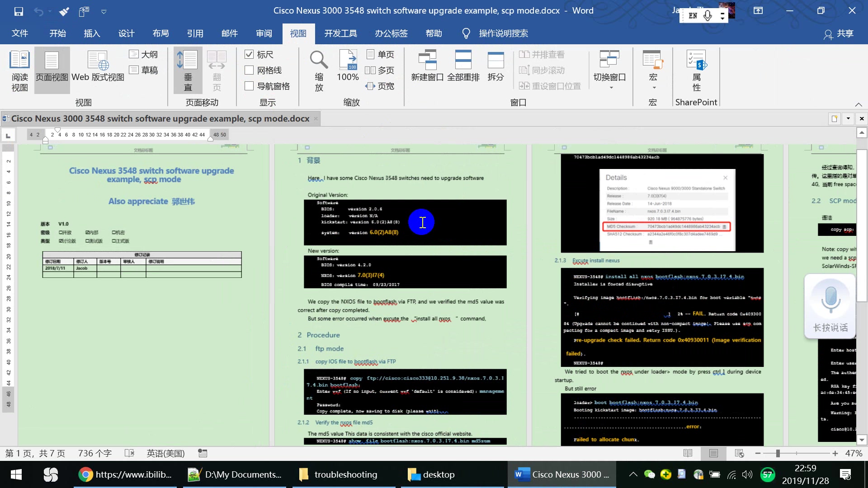Uncheck the Ruler (标尺) checkbox
The height and width of the screenshot is (488, 868).
point(249,55)
